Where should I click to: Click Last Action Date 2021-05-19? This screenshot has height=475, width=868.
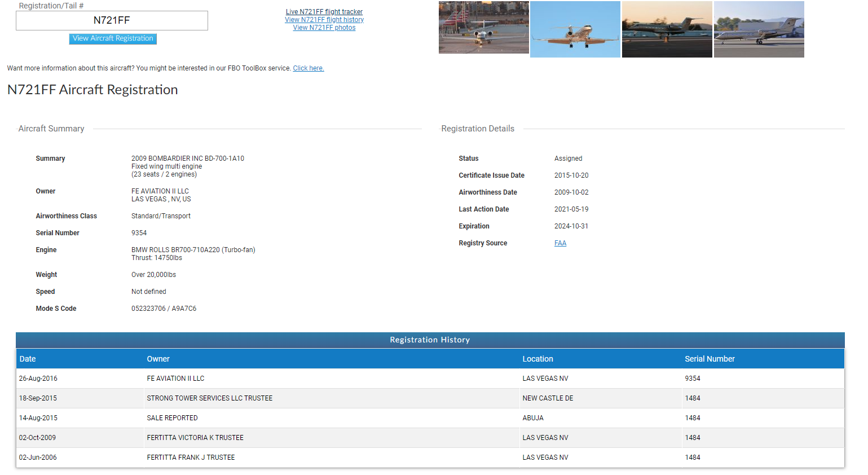click(571, 209)
